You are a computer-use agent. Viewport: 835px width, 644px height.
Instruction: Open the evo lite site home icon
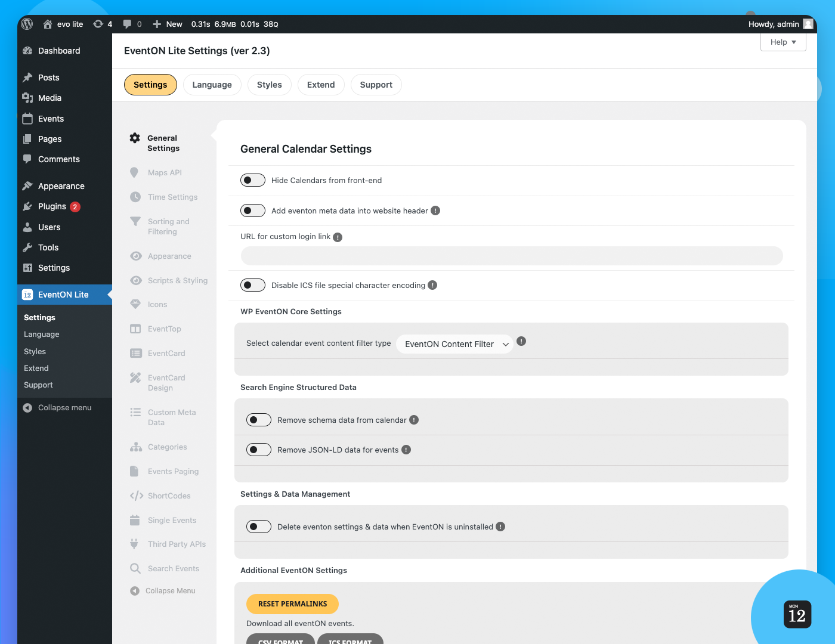[x=48, y=24]
